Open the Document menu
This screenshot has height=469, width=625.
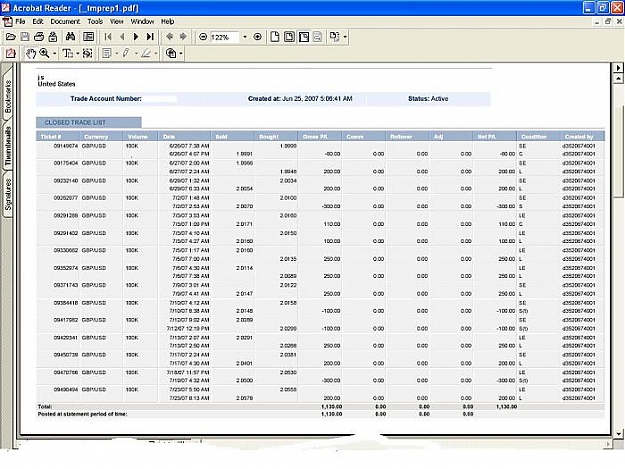click(x=65, y=22)
